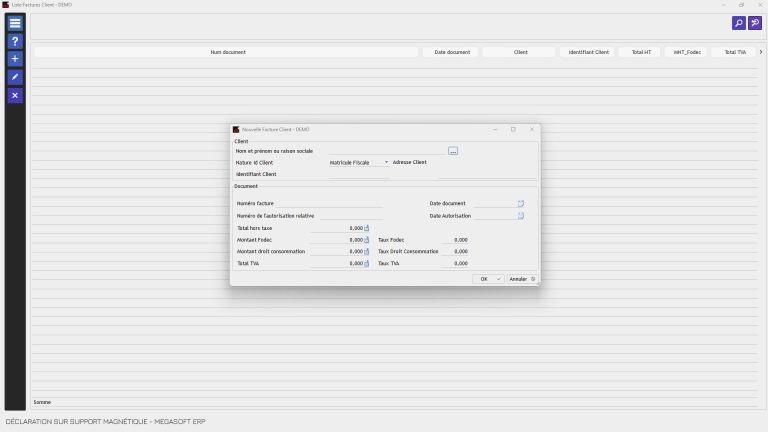
Task: Maximize the Nouvelle Facture Client dialog
Action: [x=513, y=129]
